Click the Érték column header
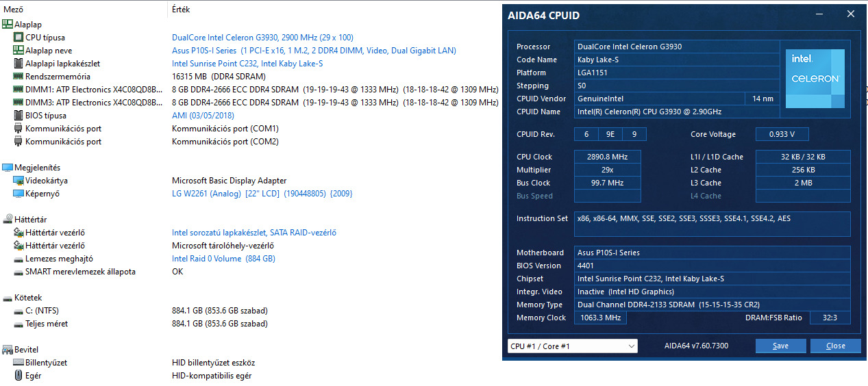 click(x=181, y=10)
